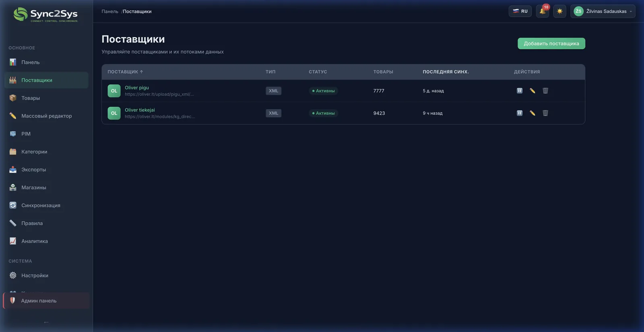This screenshot has height=332, width=644.
Task: Click the Магазины shop icon
Action: tap(13, 187)
